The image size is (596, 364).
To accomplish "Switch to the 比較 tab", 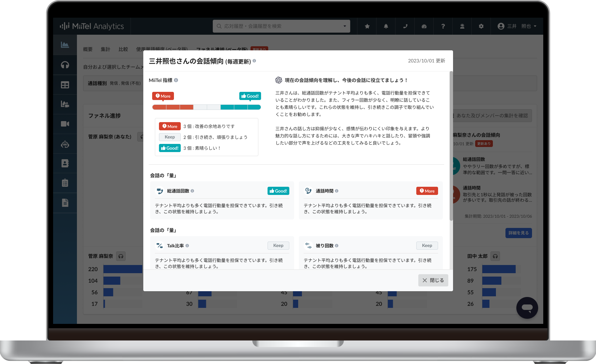I will pyautogui.click(x=123, y=49).
